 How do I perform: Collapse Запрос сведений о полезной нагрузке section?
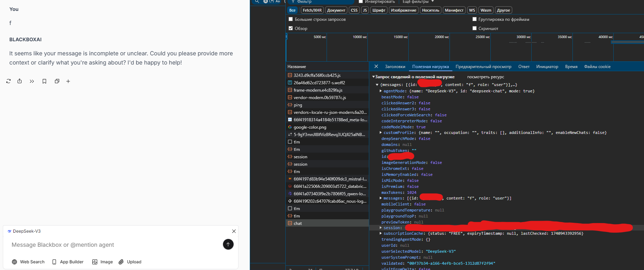374,77
